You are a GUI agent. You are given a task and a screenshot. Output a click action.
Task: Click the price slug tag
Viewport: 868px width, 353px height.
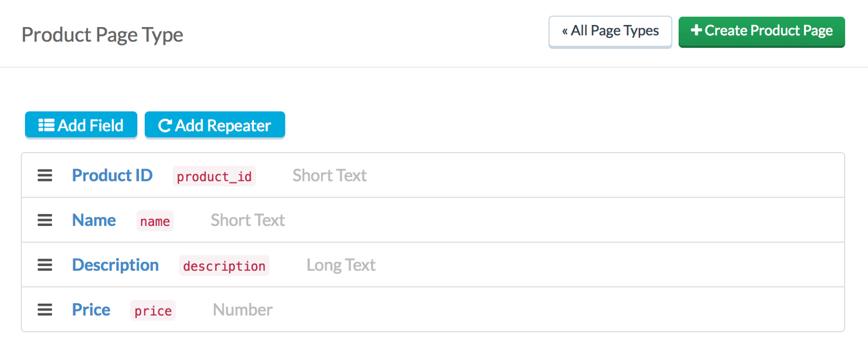pyautogui.click(x=153, y=311)
